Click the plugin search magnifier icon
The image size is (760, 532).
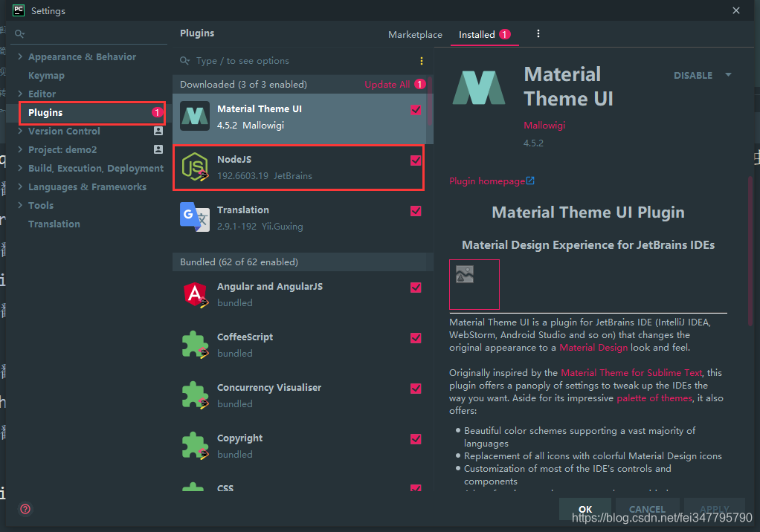pyautogui.click(x=184, y=60)
